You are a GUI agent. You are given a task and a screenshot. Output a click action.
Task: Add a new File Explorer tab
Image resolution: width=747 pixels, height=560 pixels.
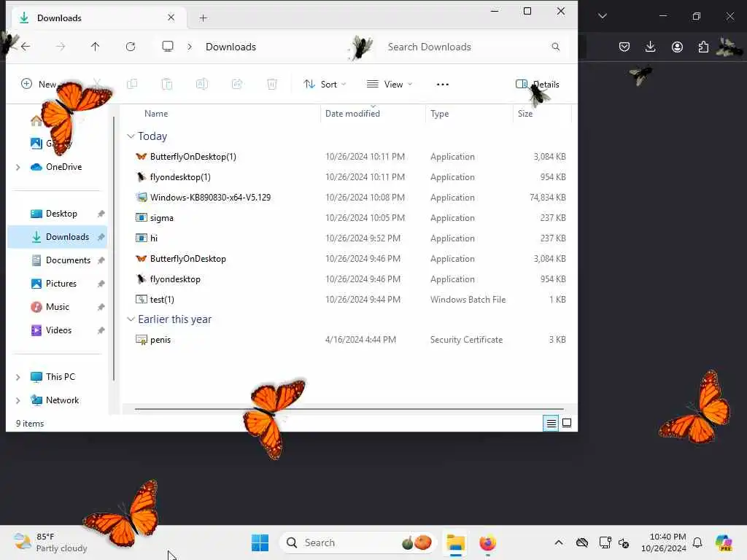click(204, 18)
